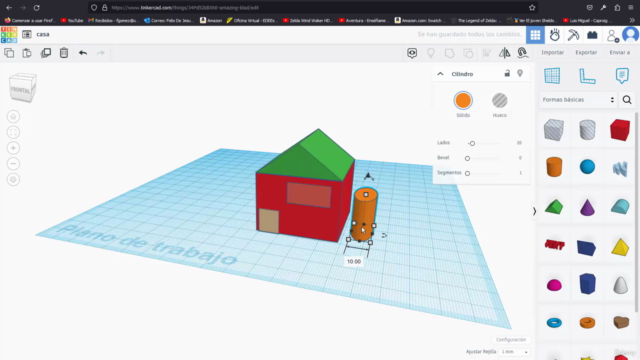Open the Sim Lab icon
The image size is (640, 360).
click(555, 35)
